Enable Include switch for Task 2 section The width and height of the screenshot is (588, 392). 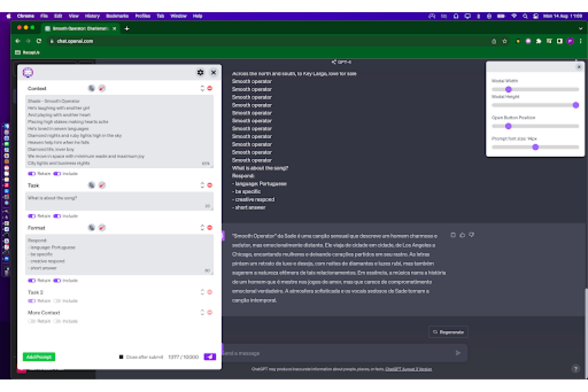(57, 301)
